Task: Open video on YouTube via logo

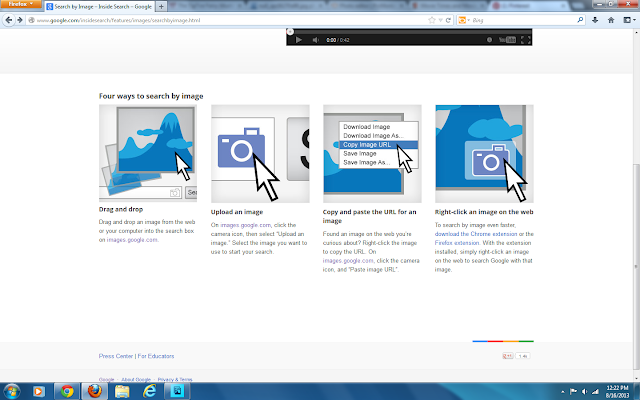Action: (507, 40)
